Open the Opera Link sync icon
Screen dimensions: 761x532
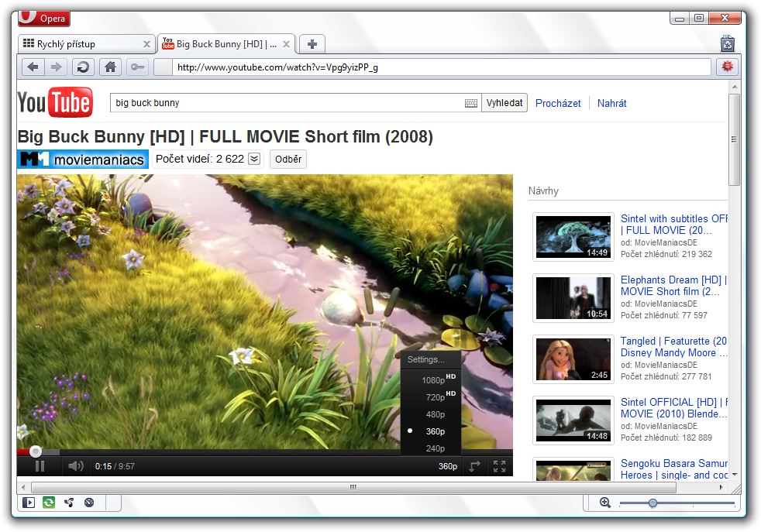tap(49, 503)
